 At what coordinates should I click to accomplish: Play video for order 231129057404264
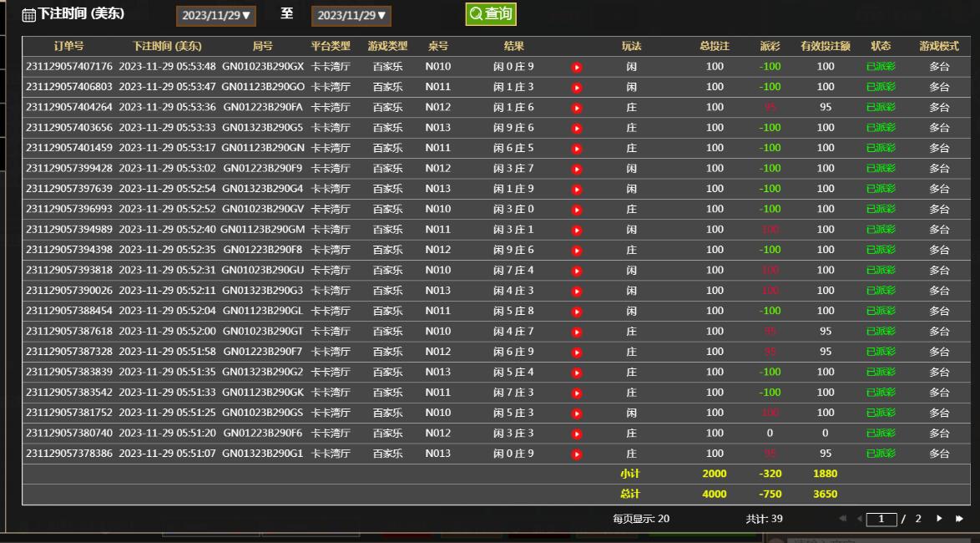click(577, 108)
